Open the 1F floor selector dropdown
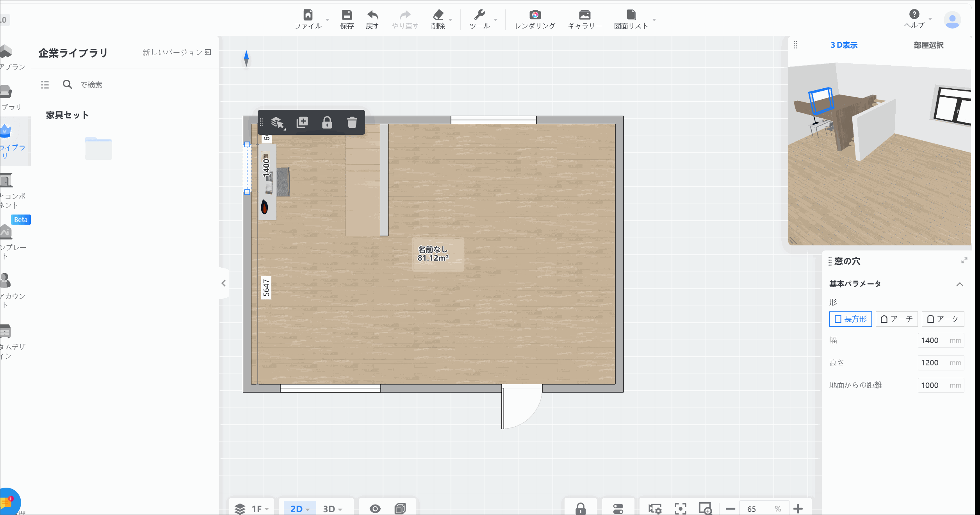 [x=260, y=509]
